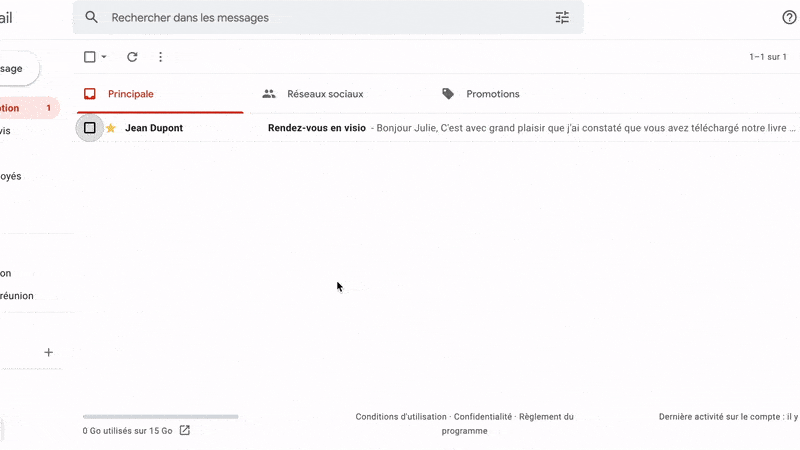Tick the select-all checkbox in the toolbar
The width and height of the screenshot is (800, 450).
point(90,57)
